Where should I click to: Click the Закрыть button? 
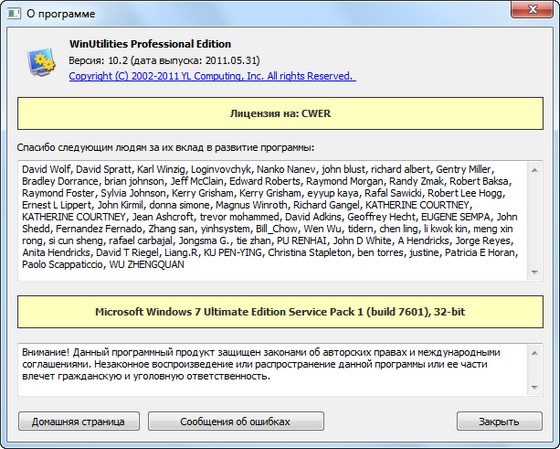coord(499,421)
